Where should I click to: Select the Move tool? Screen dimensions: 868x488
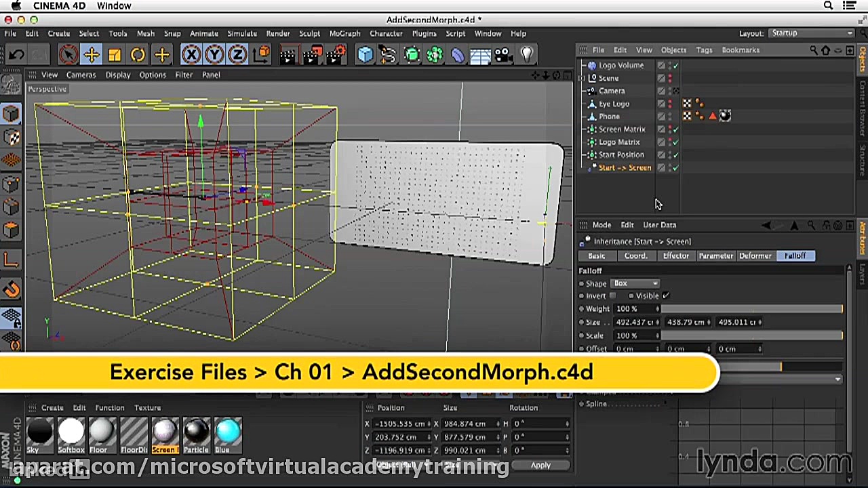point(92,54)
